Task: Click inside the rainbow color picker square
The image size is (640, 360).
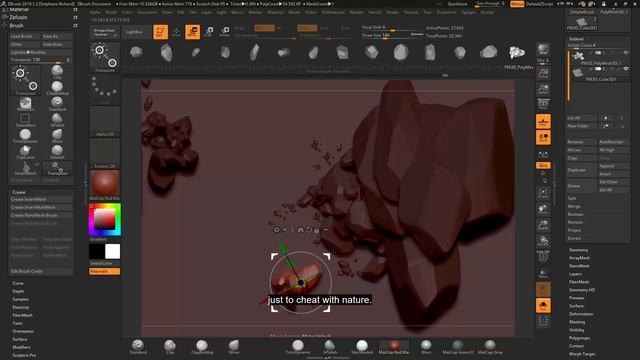Action: point(105,220)
